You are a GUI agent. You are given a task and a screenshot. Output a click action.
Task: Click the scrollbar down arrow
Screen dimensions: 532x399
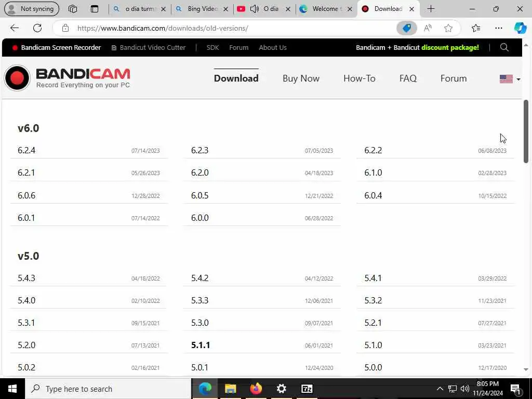526,369
